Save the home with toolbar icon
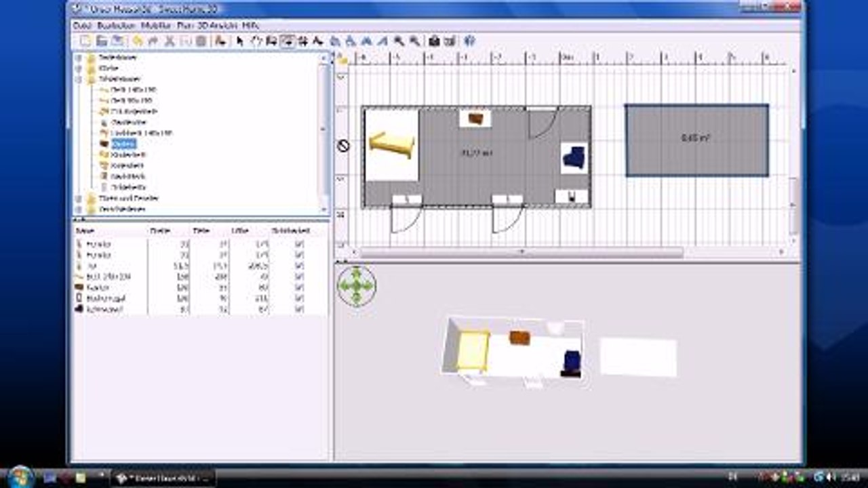Viewport: 868px width, 488px height. pos(117,41)
